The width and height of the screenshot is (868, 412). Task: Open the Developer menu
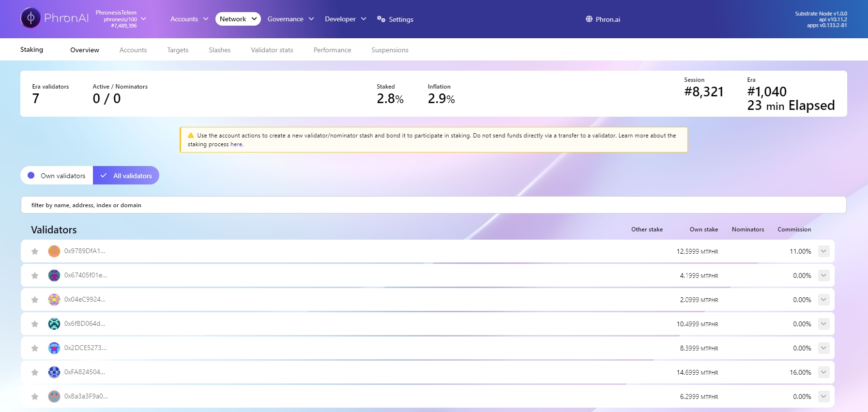pyautogui.click(x=345, y=19)
